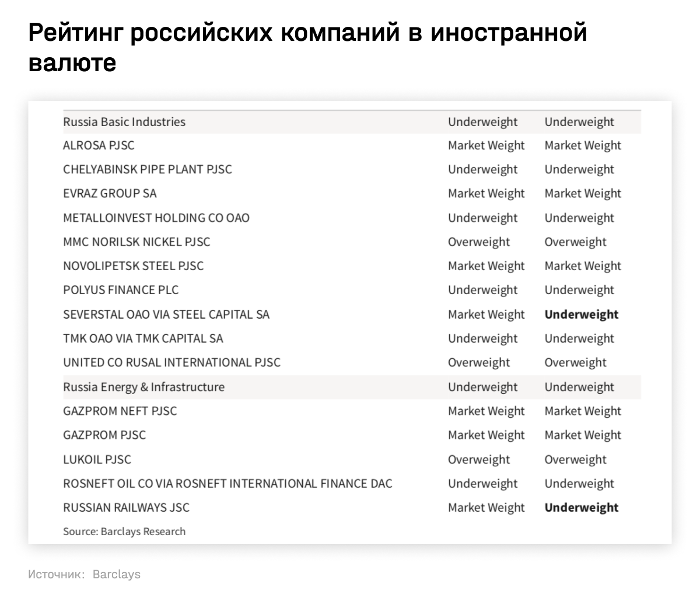700x604 pixels.
Task: Click UNITED CO RUSAL INTERNATIONAL PJSC name
Action: click(x=171, y=362)
